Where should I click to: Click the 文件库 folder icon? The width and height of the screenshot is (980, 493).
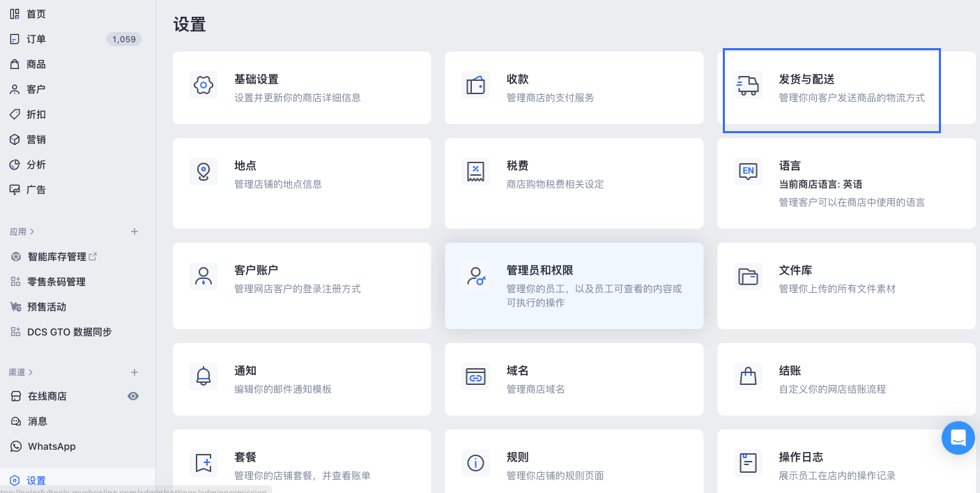(x=748, y=276)
